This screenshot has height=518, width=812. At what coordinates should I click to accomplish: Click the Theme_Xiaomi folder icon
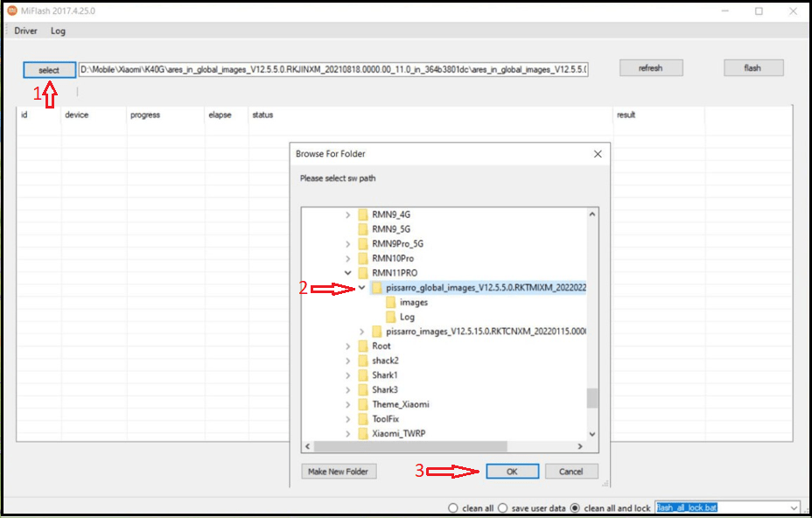pos(363,404)
